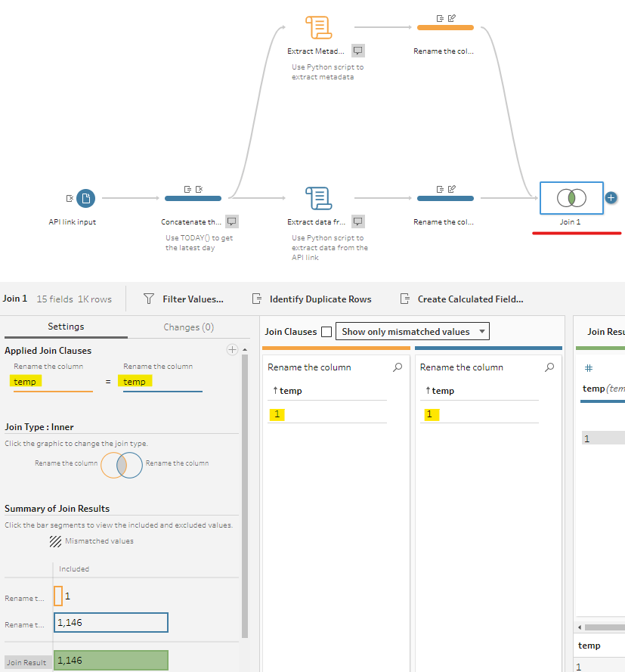This screenshot has width=625, height=672.
Task: Select the blue Rename the column step
Action: pyautogui.click(x=445, y=199)
